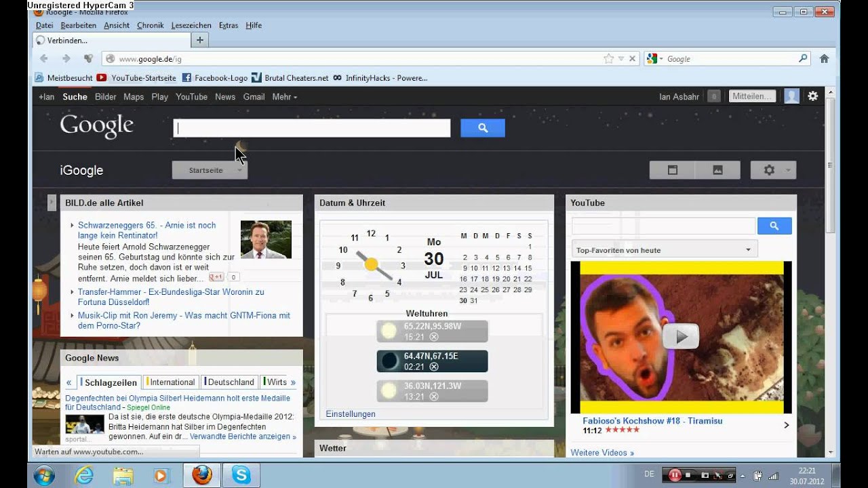Open Google options gear in black bar

(813, 96)
